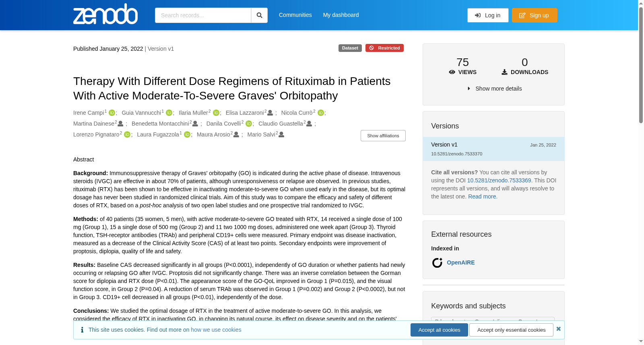Screen dimensions: 644x345
Task: Click the 'Abstract' heading text
Action: pos(83,159)
